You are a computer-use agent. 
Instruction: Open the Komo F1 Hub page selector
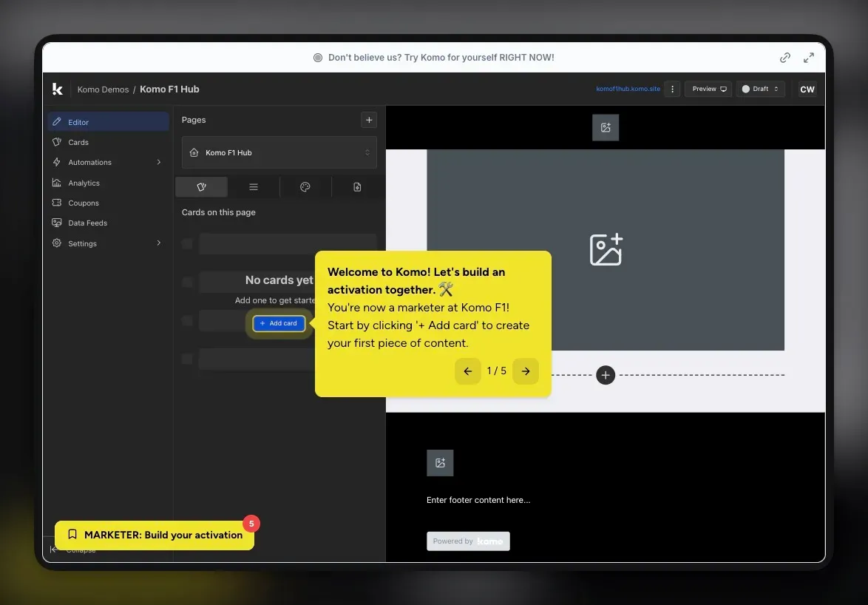279,152
